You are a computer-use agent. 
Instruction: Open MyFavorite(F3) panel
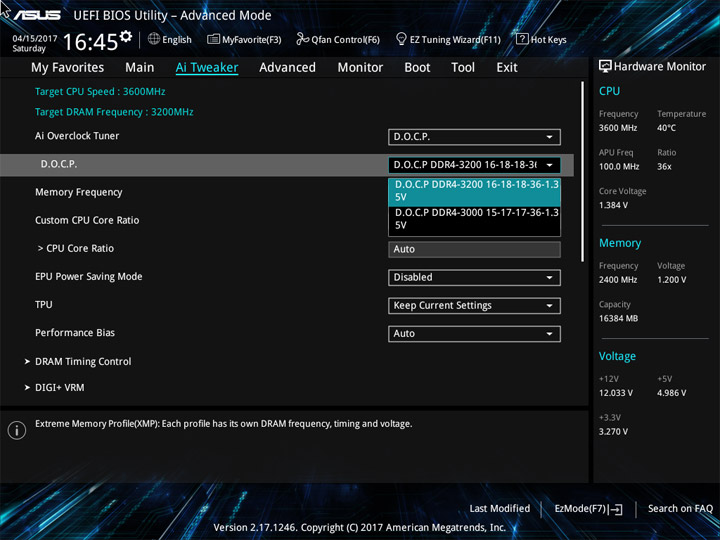pos(244,39)
